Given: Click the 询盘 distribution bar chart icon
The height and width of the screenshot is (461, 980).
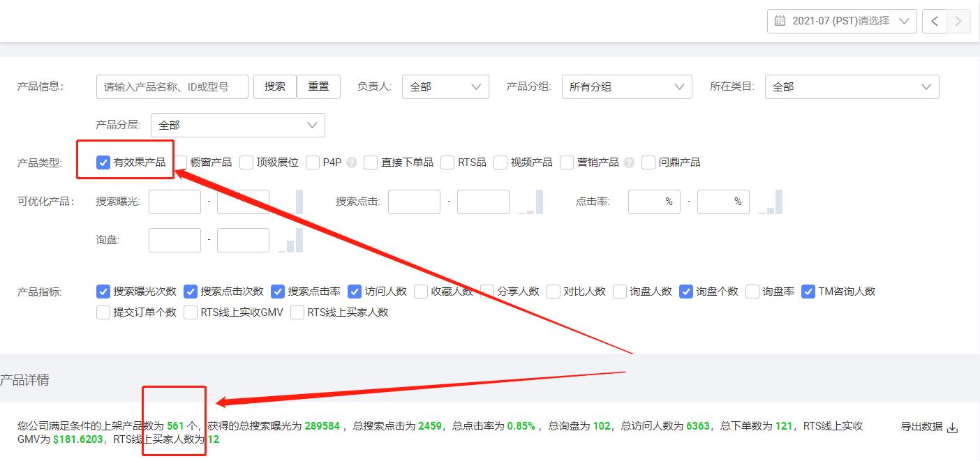Looking at the screenshot, I should click(290, 240).
